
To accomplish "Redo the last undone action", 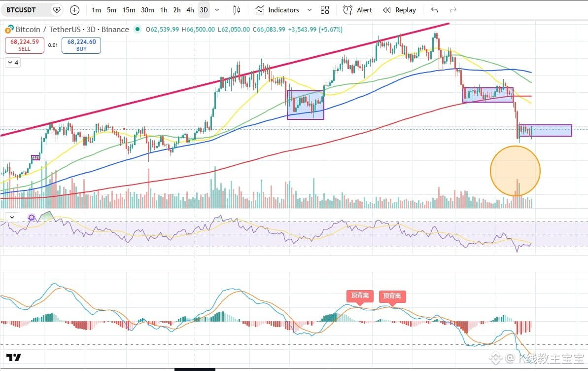I will [x=453, y=10].
